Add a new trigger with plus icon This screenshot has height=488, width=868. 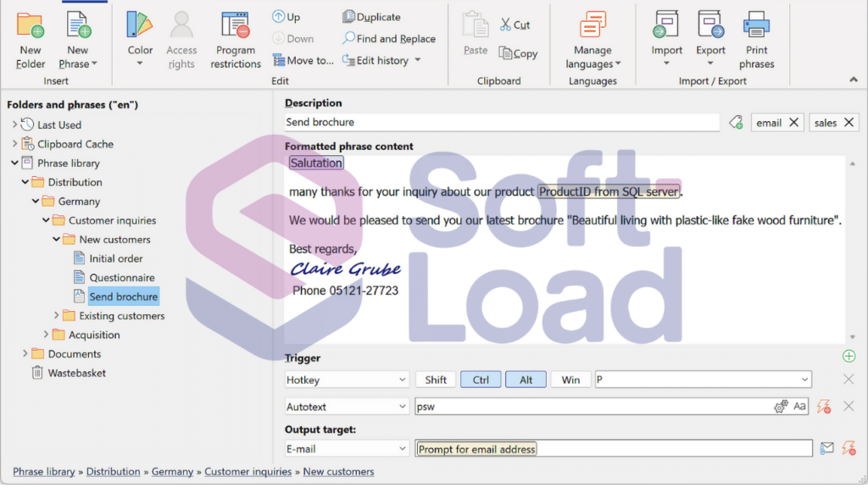[849, 356]
